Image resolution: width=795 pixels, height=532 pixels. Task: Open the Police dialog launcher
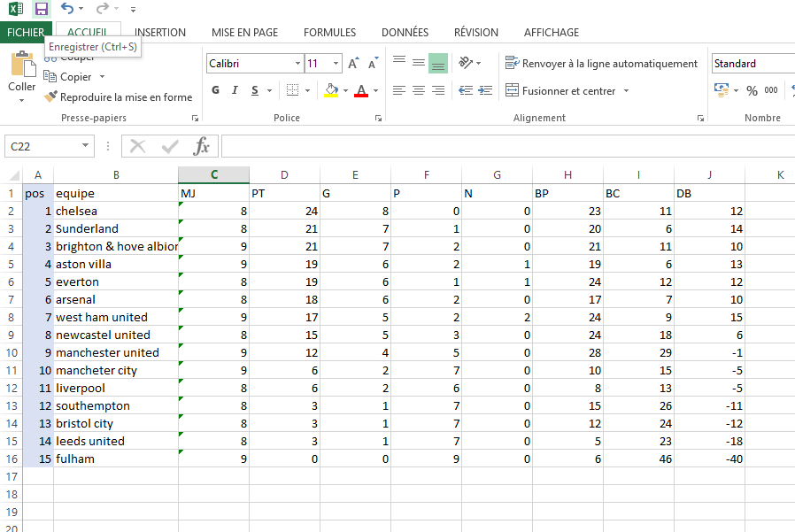(x=378, y=118)
